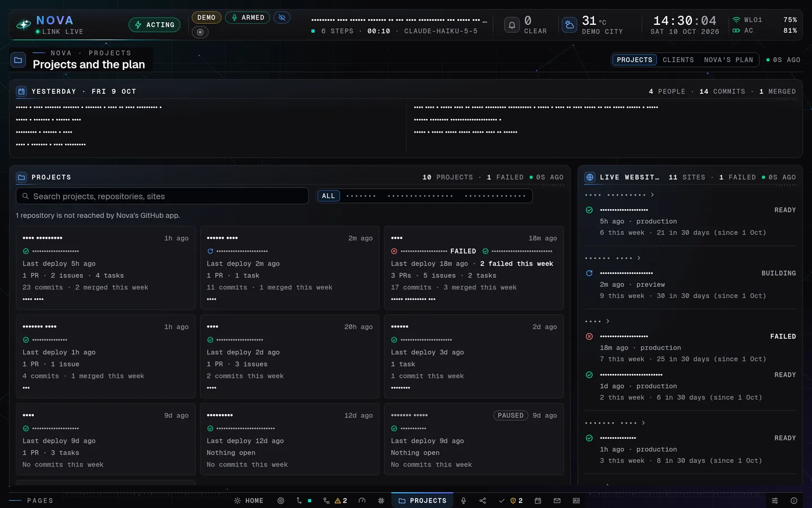Toggle the record circle button below DEMO
The width and height of the screenshot is (812, 508).
[x=200, y=32]
